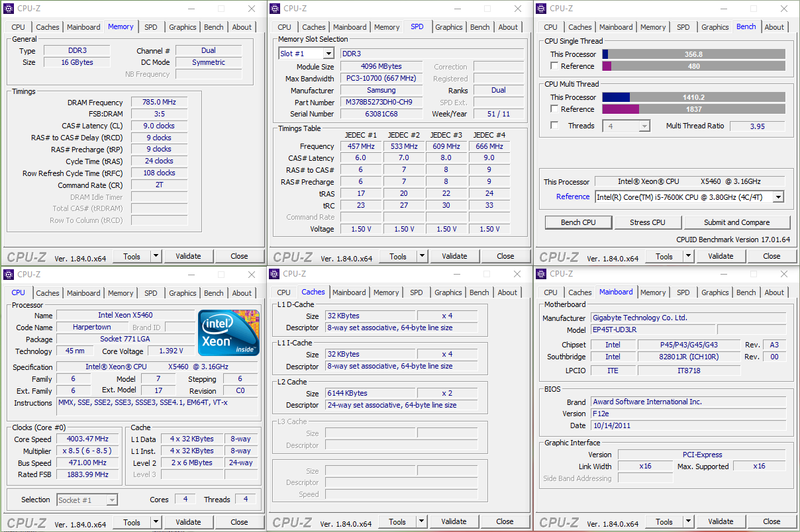This screenshot has width=800, height=532.
Task: Click Validate button in Memory window
Action: 188,256
